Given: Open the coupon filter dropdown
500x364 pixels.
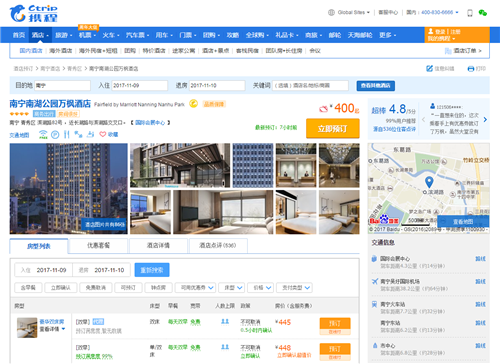Looking at the screenshot, I should coord(196,287).
